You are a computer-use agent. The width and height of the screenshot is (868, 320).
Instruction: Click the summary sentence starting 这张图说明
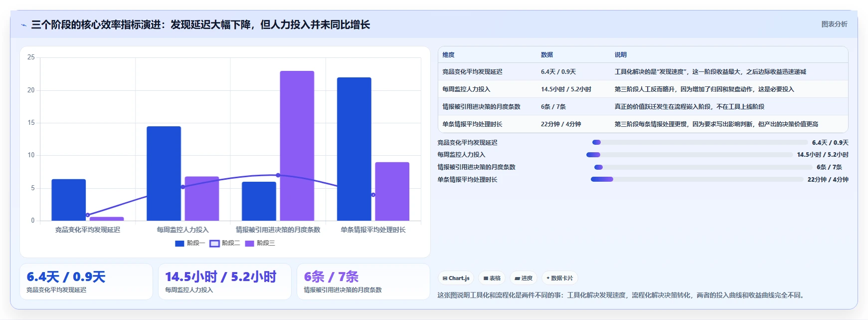click(x=622, y=295)
